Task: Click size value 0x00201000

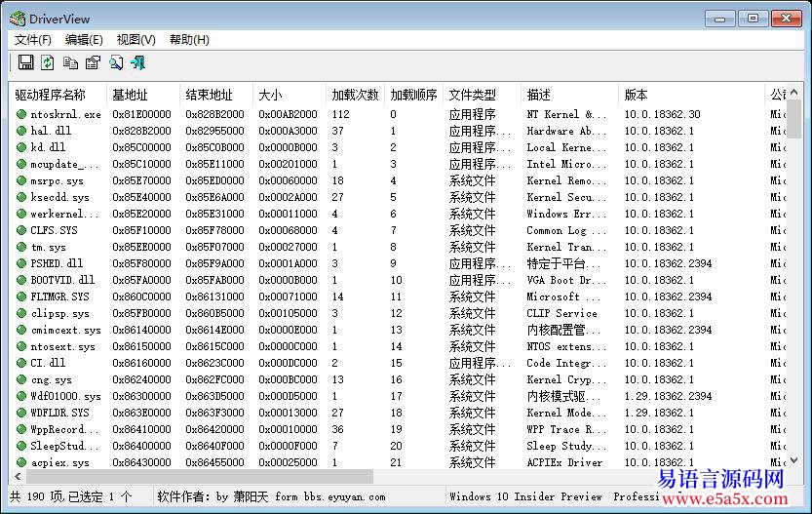Action: (288, 164)
